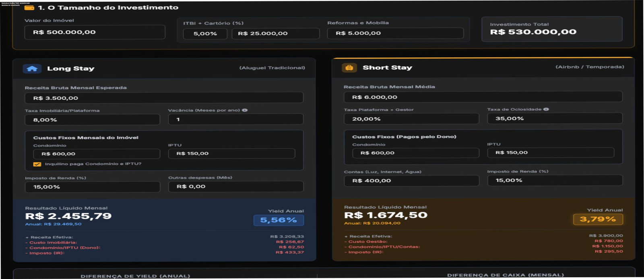Click the blue house icon for Long Stay
The height and width of the screenshot is (279, 644).
(32, 69)
